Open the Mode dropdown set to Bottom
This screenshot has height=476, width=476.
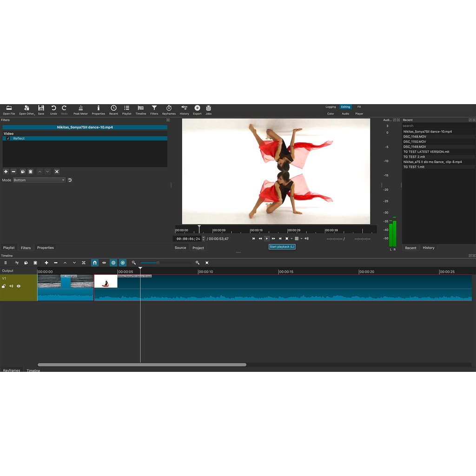point(39,180)
